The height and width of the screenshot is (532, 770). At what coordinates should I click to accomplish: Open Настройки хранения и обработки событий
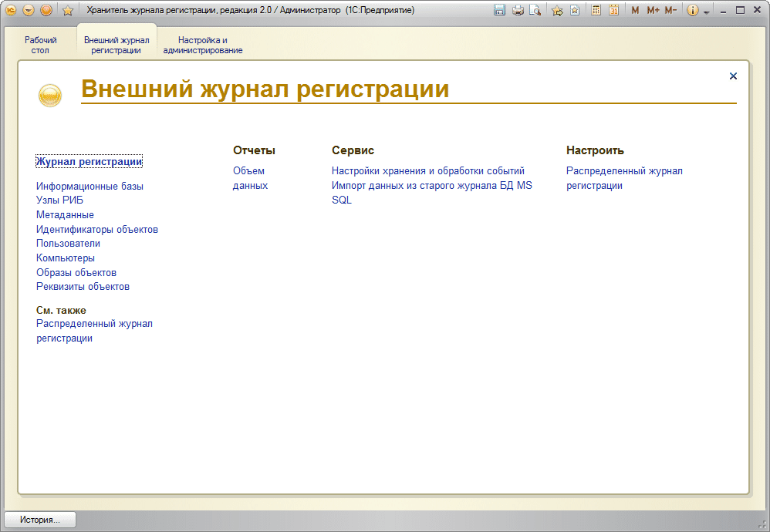428,170
